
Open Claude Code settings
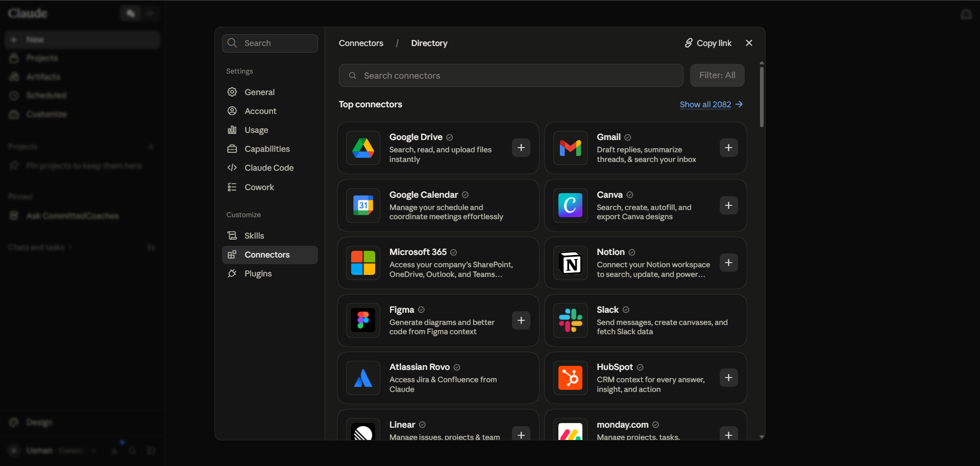(x=269, y=168)
